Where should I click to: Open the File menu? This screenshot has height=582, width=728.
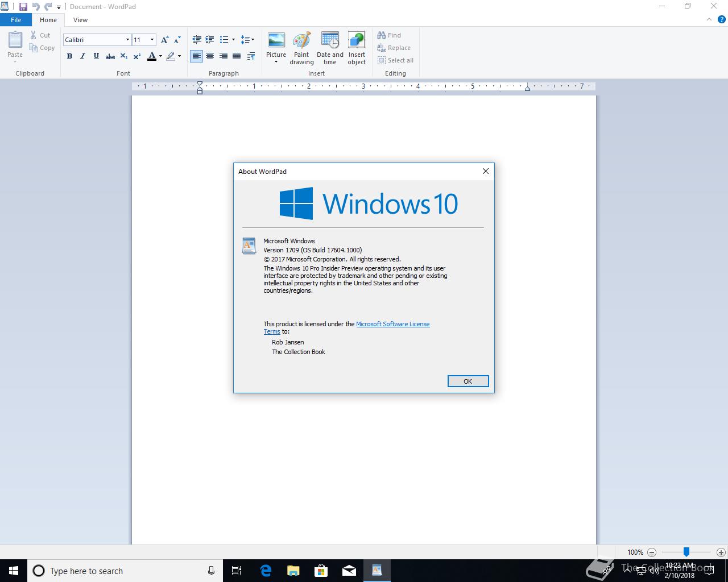16,20
